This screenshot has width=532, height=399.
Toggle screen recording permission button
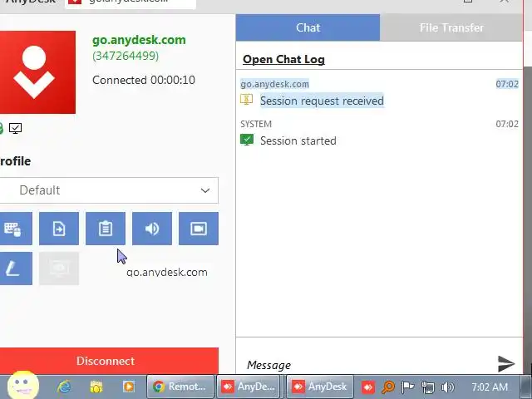pos(199,229)
